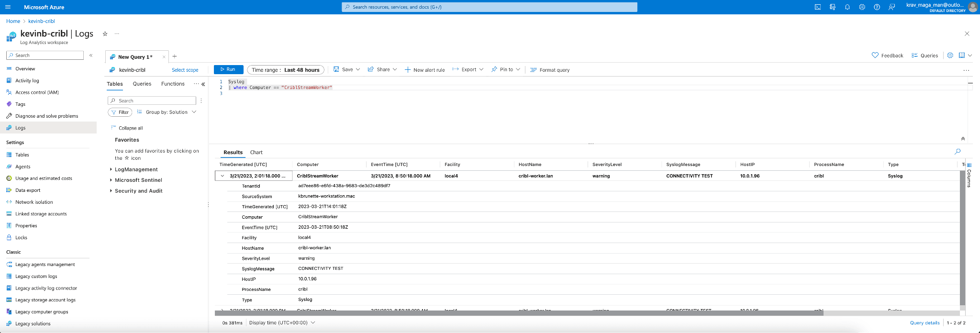Collapse the expanded first result row
The image size is (980, 333).
[223, 176]
